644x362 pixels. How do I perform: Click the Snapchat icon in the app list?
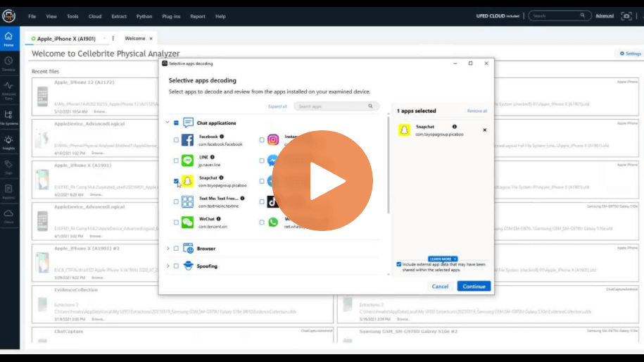[187, 181]
